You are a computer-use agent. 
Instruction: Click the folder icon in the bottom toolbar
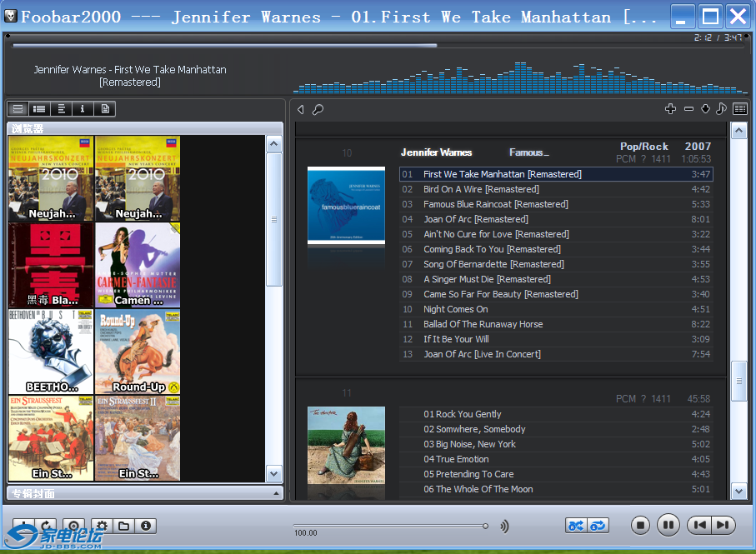(x=123, y=526)
